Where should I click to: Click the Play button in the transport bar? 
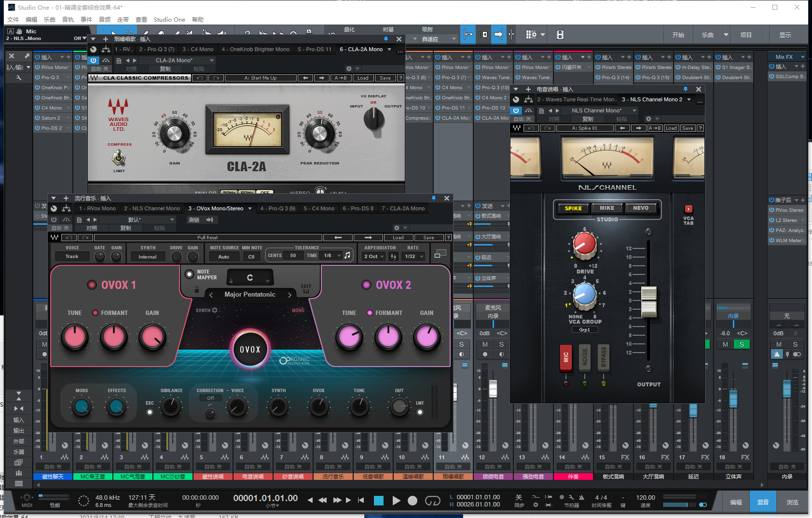(396, 501)
